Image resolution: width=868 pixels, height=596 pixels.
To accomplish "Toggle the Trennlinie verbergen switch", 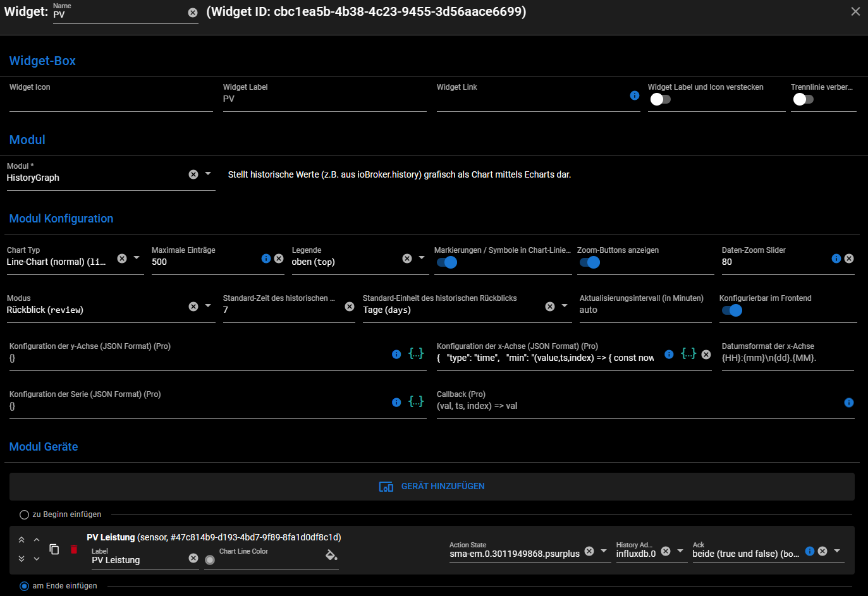I will tap(804, 99).
